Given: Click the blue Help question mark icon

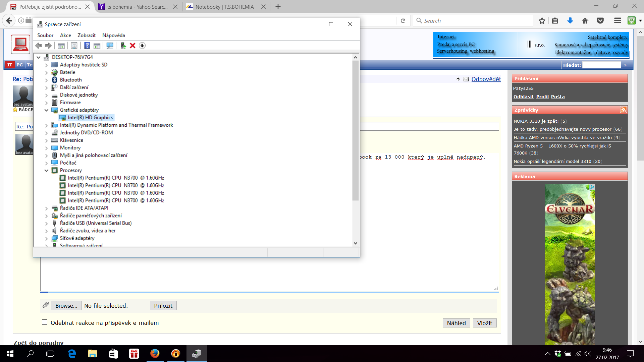Looking at the screenshot, I should tap(87, 46).
